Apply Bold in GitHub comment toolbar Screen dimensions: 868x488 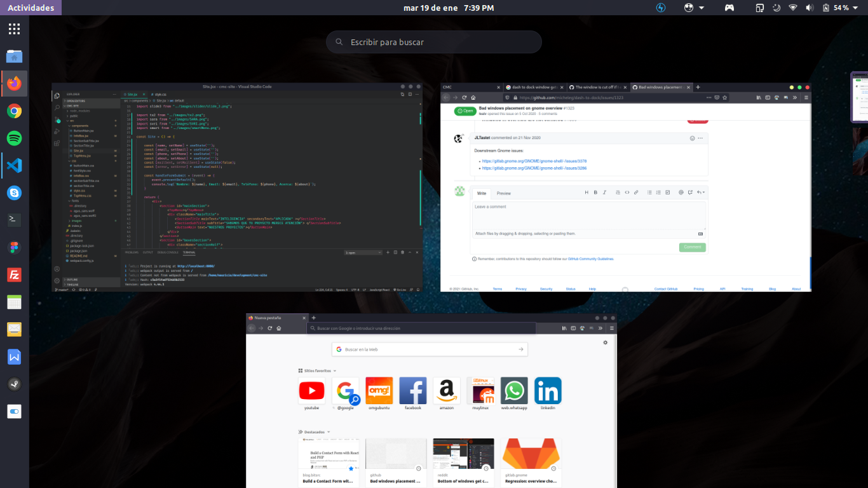coord(595,192)
